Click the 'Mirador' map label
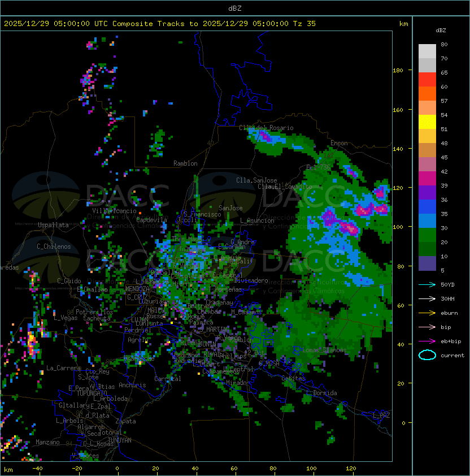The width and height of the screenshot is (470, 476). click(238, 383)
